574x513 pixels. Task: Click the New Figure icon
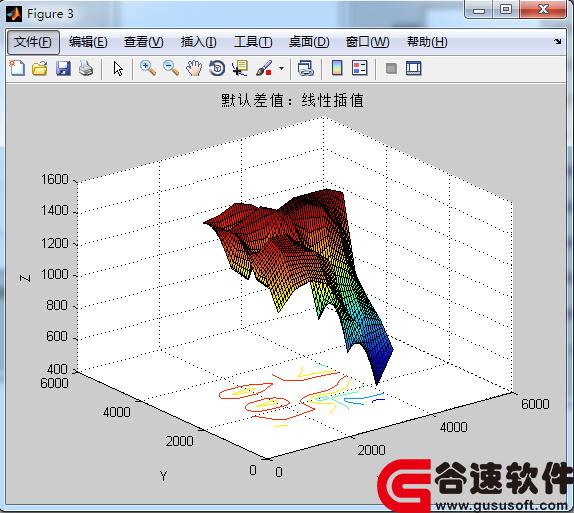pyautogui.click(x=17, y=68)
